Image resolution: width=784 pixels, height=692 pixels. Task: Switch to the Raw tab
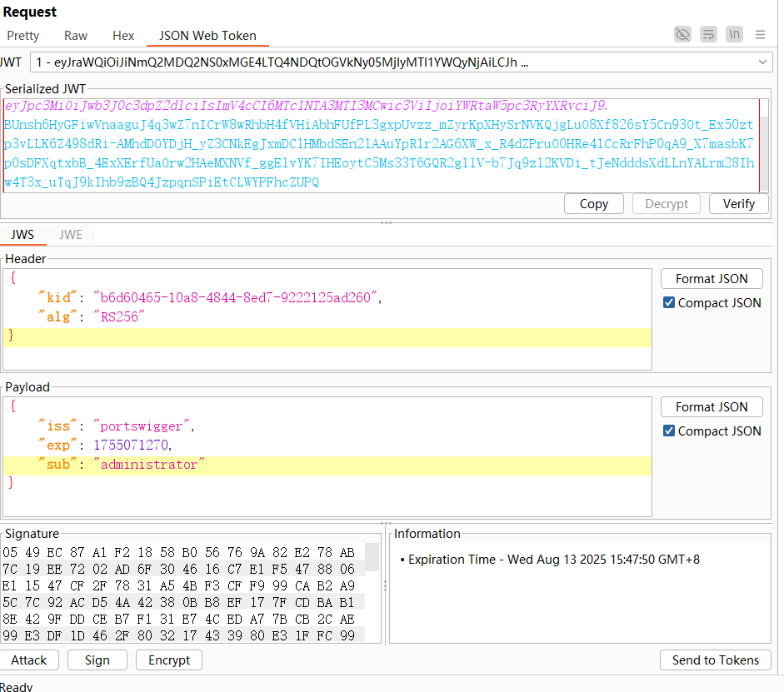76,36
